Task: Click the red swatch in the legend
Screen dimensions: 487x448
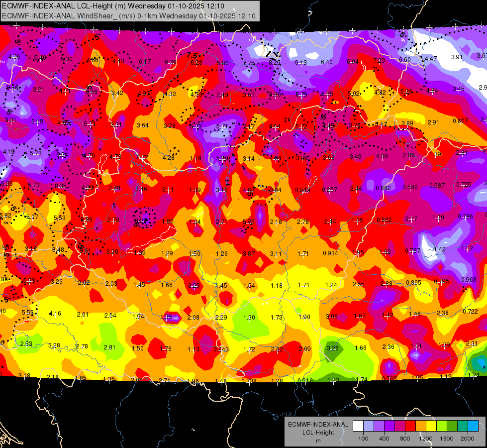Action: pyautogui.click(x=410, y=426)
